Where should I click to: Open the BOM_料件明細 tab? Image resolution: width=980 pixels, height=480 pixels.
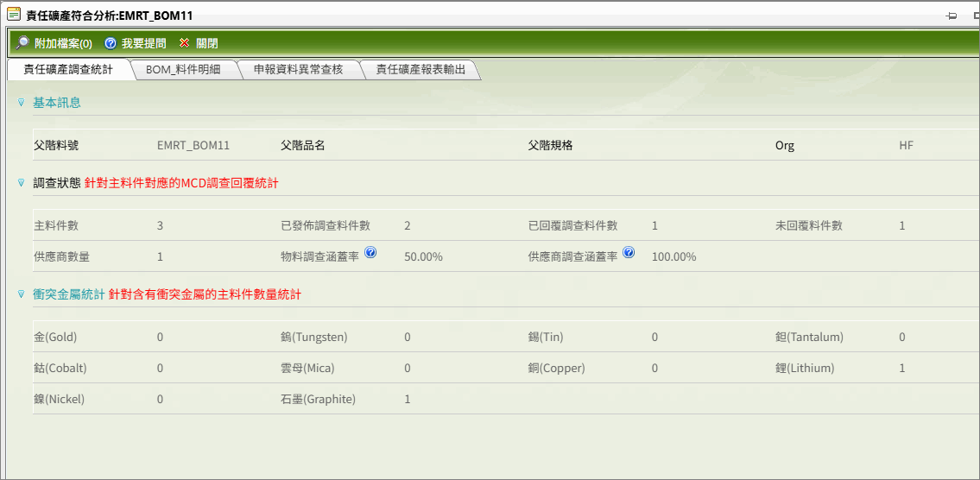coord(182,70)
